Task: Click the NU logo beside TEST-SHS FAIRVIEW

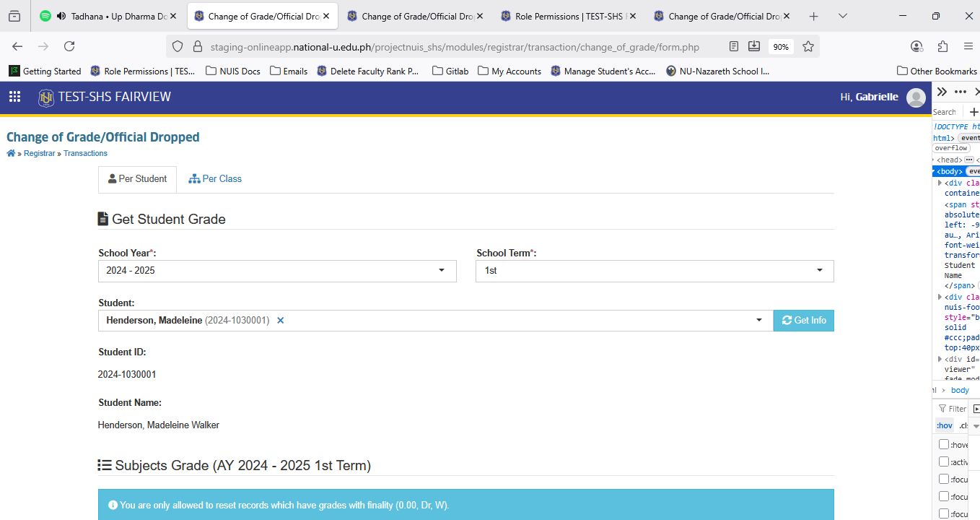Action: 46,97
